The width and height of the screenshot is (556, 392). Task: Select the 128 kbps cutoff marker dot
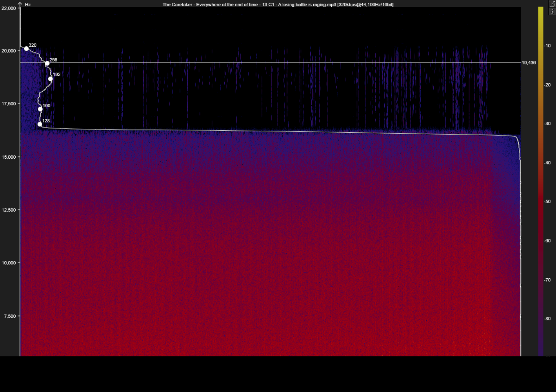click(x=39, y=124)
